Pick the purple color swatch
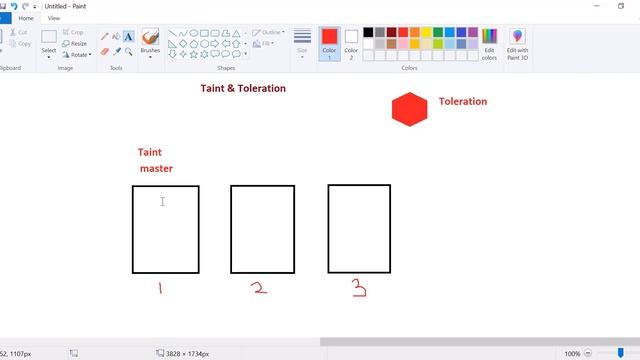Image resolution: width=640 pixels, height=360 pixels. point(473,32)
